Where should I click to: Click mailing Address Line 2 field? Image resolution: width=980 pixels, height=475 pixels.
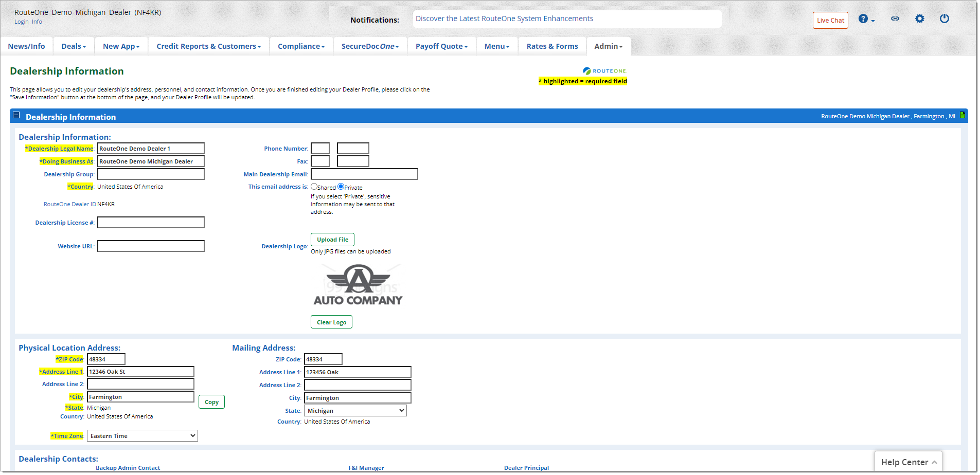pyautogui.click(x=358, y=385)
